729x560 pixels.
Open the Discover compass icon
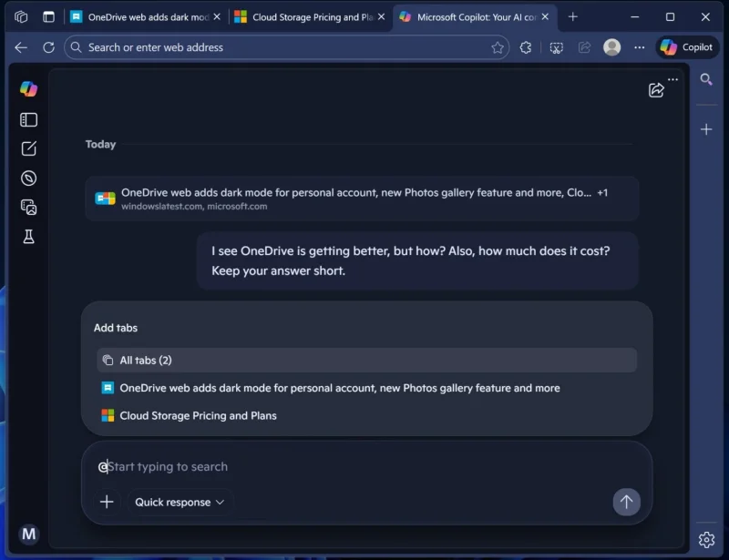point(28,178)
